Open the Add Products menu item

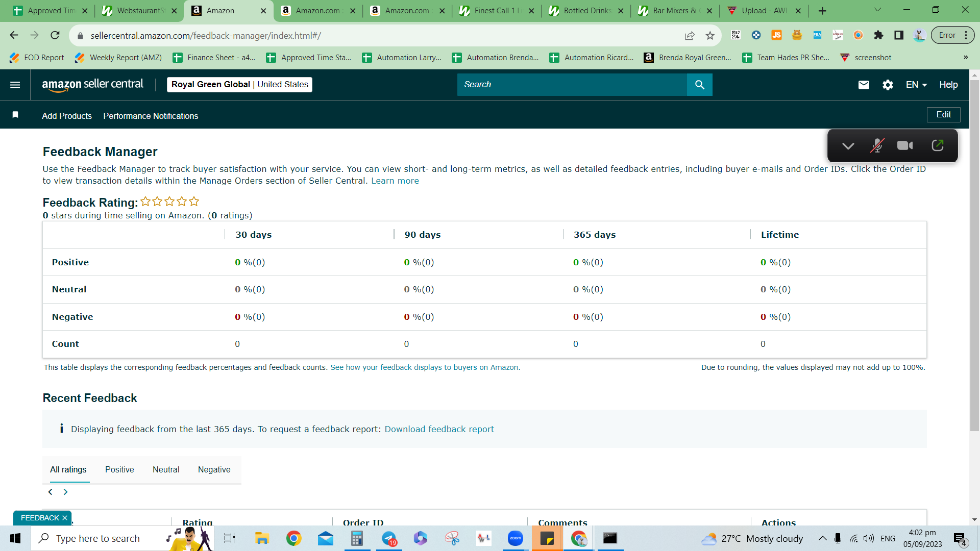(67, 116)
